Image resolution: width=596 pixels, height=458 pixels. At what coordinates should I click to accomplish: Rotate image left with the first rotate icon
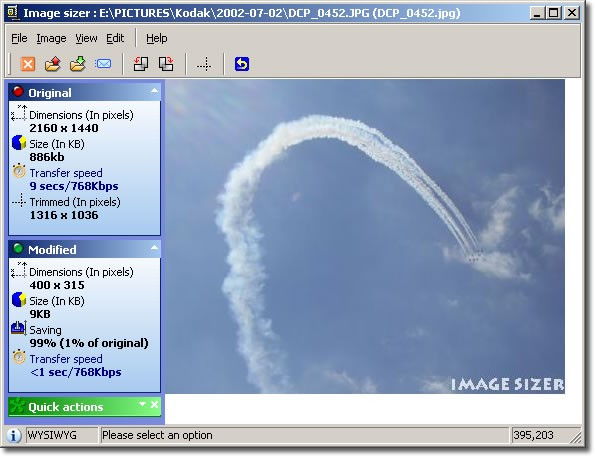[141, 64]
